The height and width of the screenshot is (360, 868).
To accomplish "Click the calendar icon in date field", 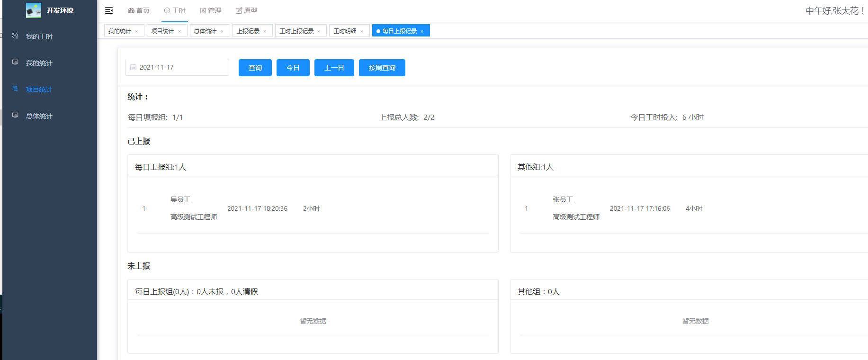I will click(133, 68).
